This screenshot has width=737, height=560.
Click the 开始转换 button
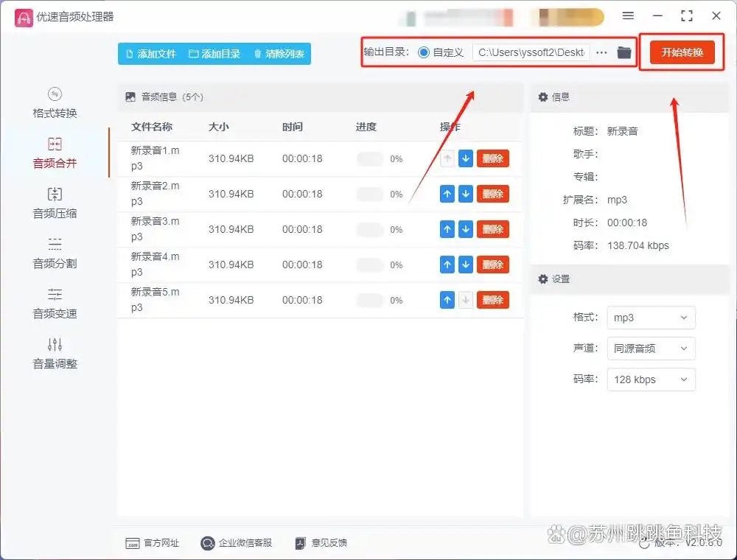(682, 52)
